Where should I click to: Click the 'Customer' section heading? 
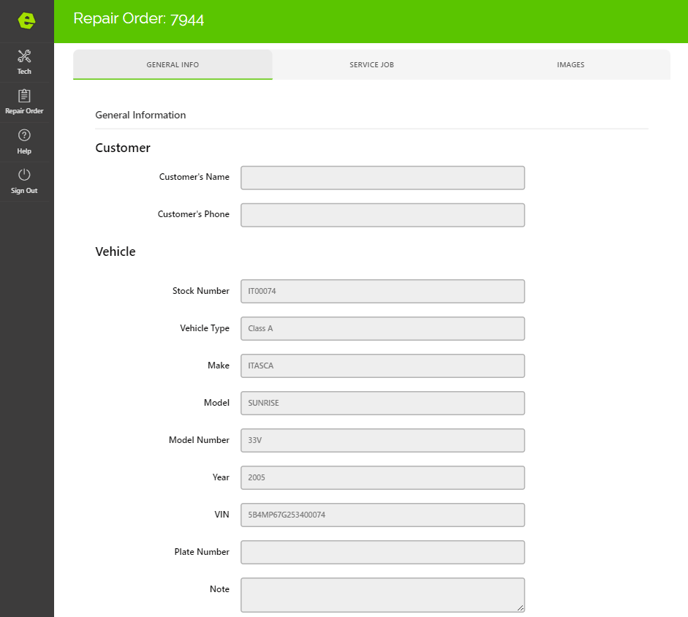point(123,148)
